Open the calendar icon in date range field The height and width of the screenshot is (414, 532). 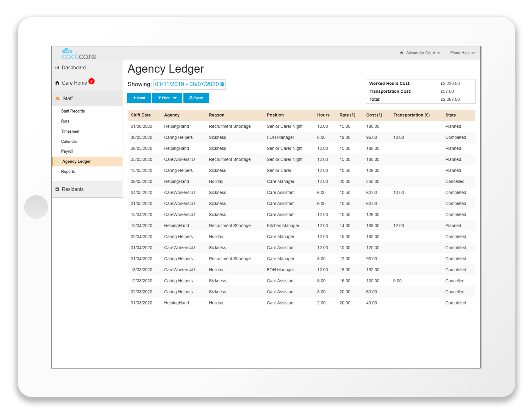(222, 84)
